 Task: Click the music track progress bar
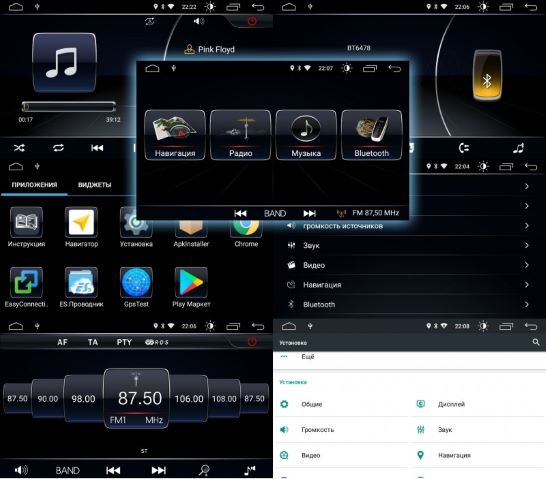69,107
